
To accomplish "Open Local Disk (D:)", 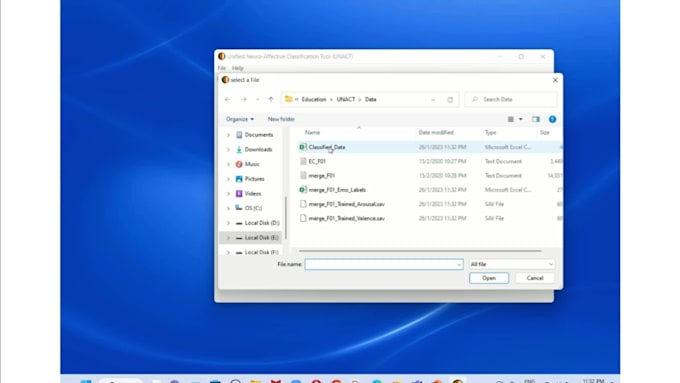I will click(258, 223).
